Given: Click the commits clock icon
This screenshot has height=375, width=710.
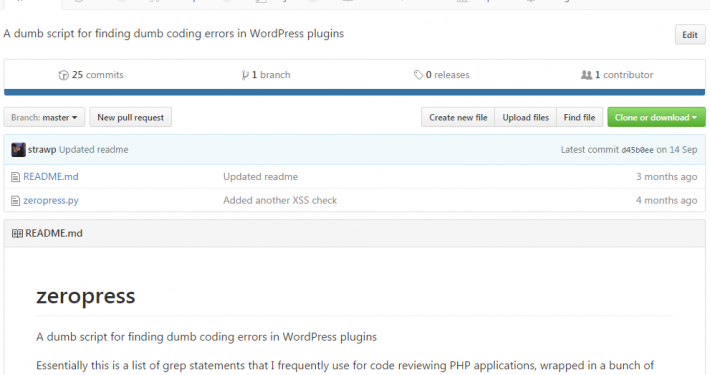Looking at the screenshot, I should click(x=63, y=75).
